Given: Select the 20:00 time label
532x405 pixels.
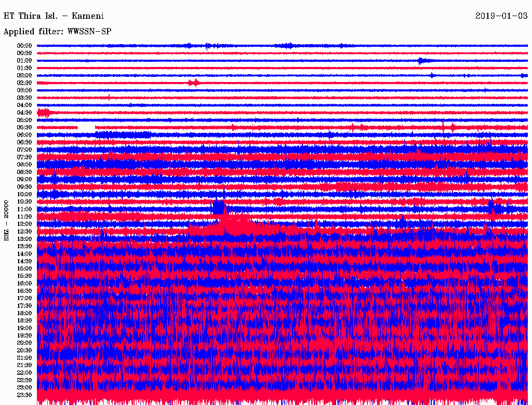Looking at the screenshot, I should click(24, 343).
